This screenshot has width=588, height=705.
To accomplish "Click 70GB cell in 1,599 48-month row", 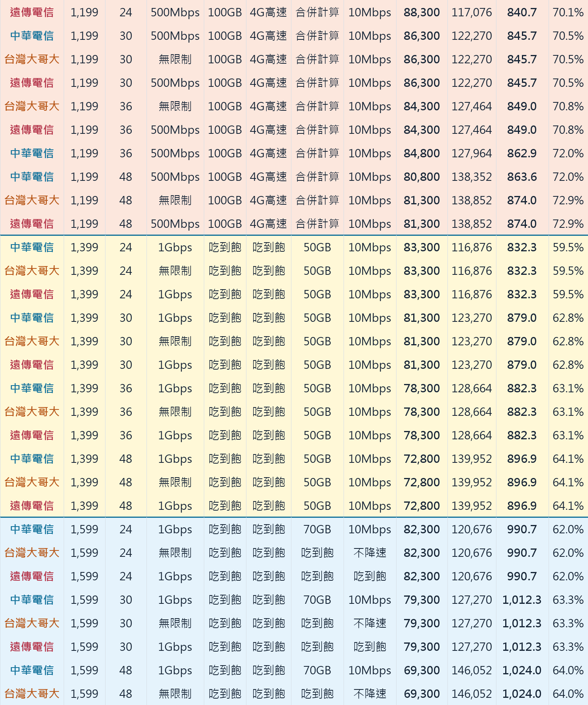I will click(317, 670).
